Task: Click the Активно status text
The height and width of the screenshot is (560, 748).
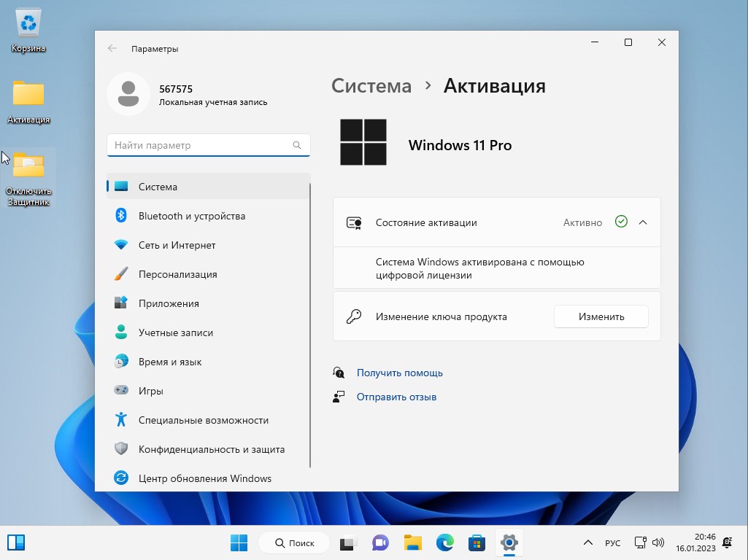Action: tap(582, 222)
